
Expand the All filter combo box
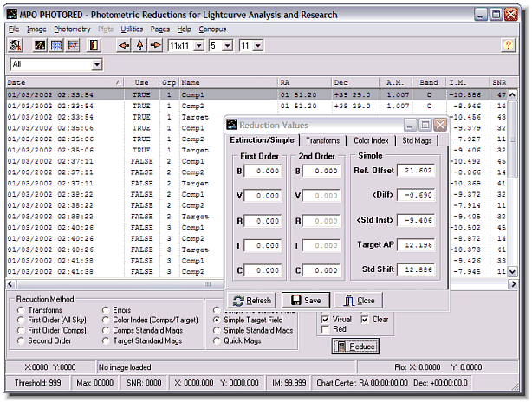tap(97, 64)
